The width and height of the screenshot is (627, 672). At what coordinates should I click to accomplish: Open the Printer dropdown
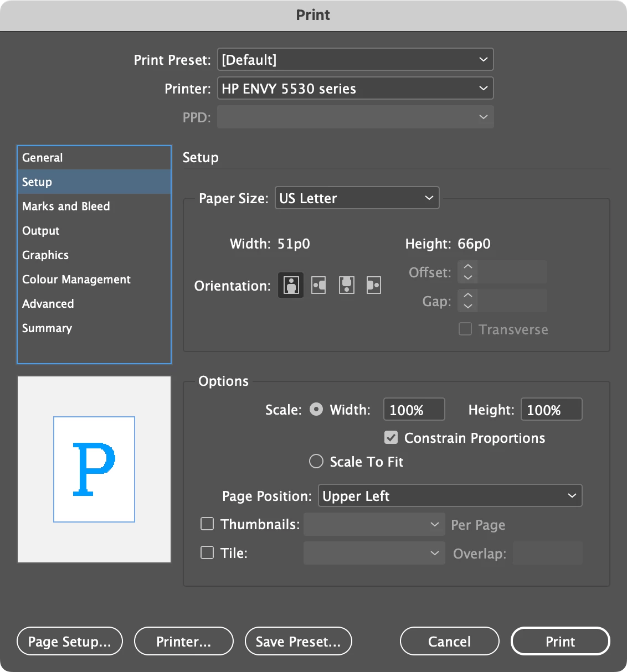(356, 88)
